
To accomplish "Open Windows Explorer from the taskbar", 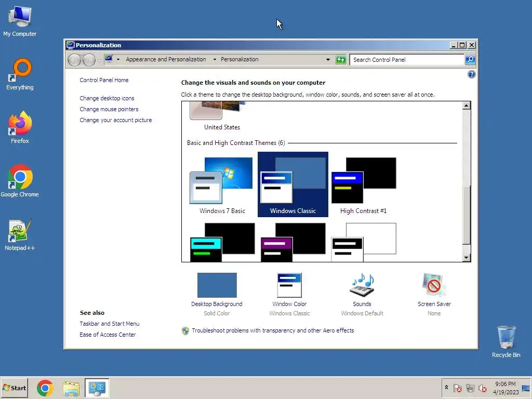I will tap(71, 388).
